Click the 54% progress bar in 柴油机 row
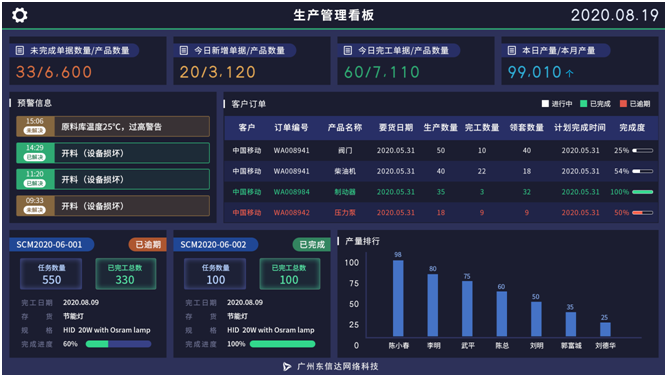 click(643, 171)
